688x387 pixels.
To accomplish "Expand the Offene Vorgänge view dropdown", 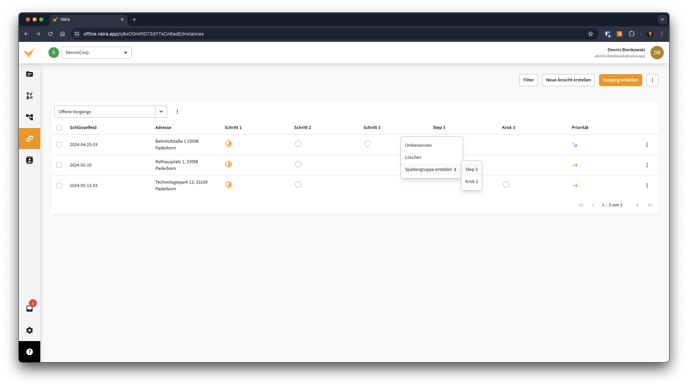I will 161,111.
